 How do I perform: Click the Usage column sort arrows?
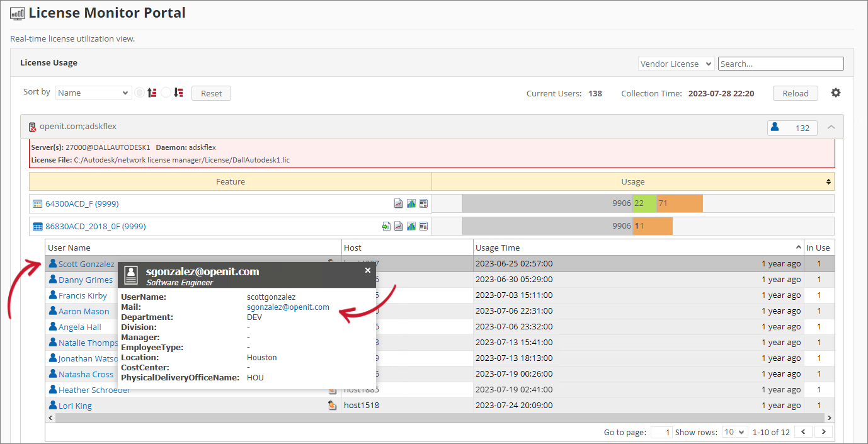pyautogui.click(x=829, y=181)
